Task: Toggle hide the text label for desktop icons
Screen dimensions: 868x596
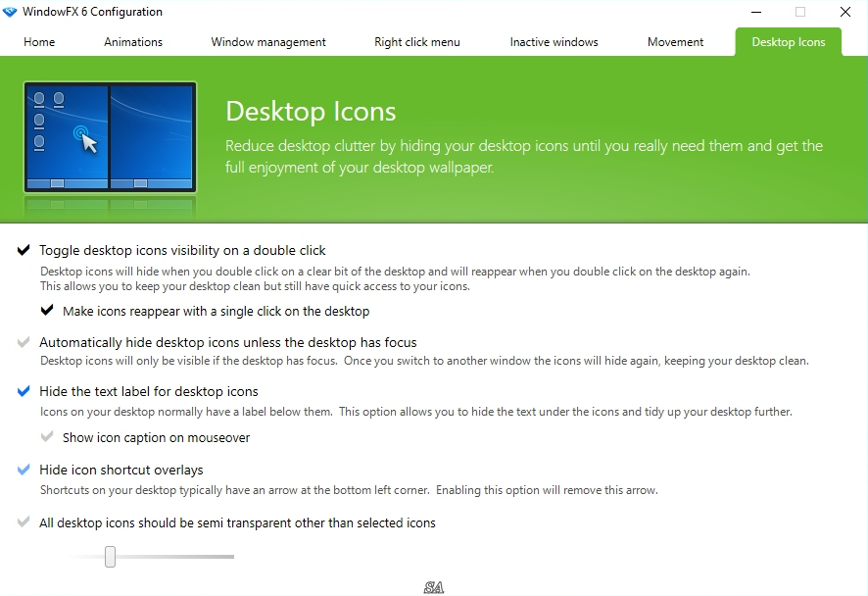Action: point(24,391)
